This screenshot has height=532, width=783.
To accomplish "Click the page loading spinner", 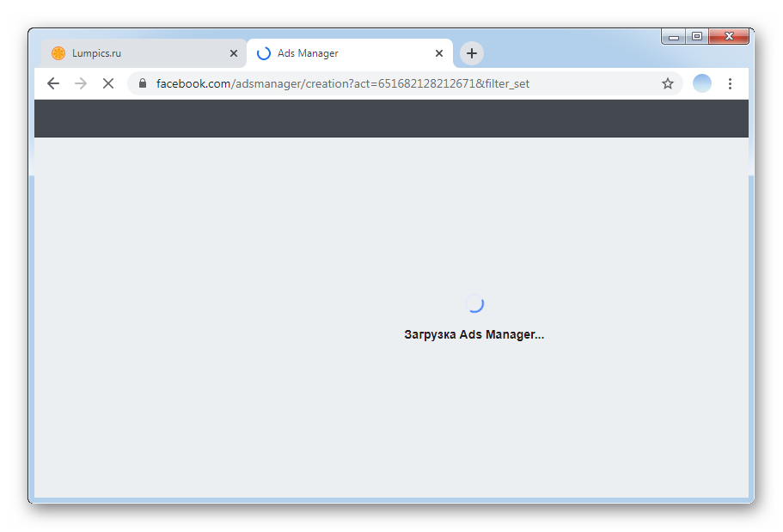I will (474, 303).
